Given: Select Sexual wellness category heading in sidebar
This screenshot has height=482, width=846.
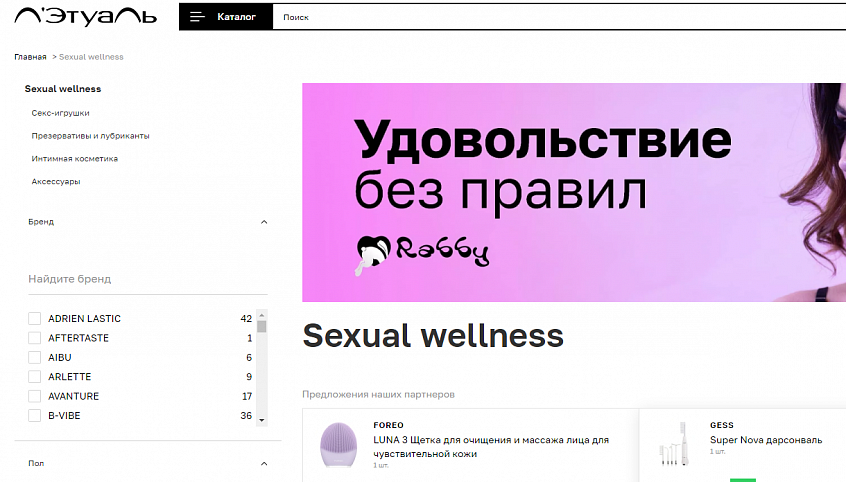Looking at the screenshot, I should tap(63, 89).
